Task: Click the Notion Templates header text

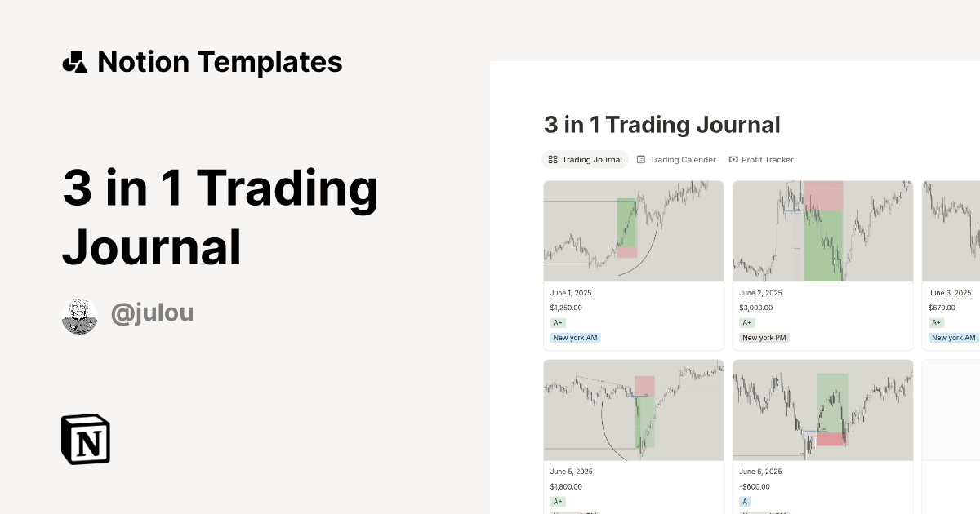Action: click(220, 61)
